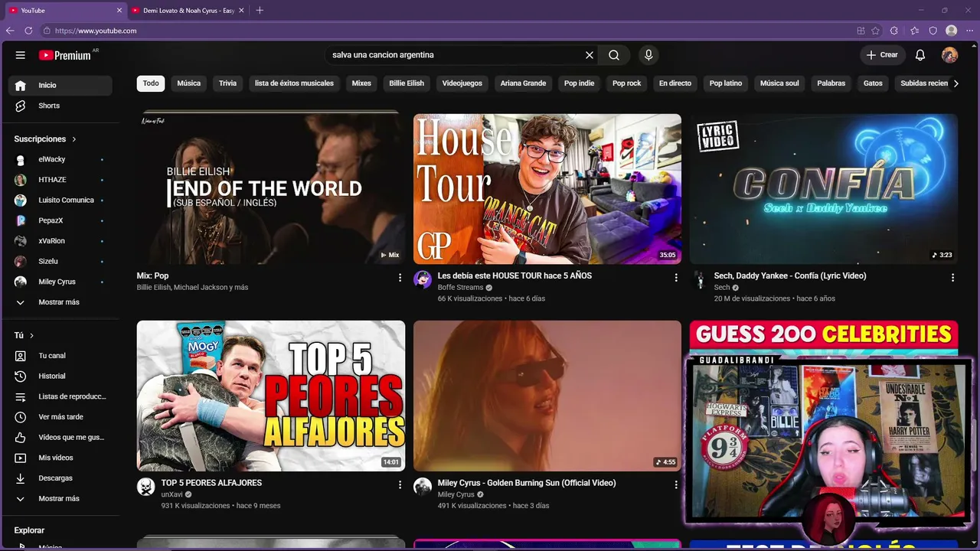Open the YouTube guide hamburger menu
Viewport: 980px width, 551px height.
point(21,55)
